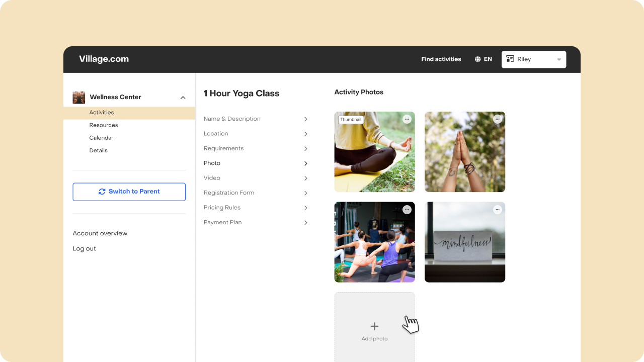Click the Activity Photos heading

point(359,92)
